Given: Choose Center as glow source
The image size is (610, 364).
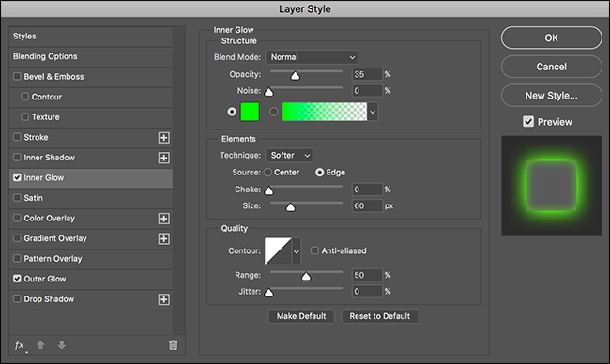Looking at the screenshot, I should pyautogui.click(x=267, y=173).
